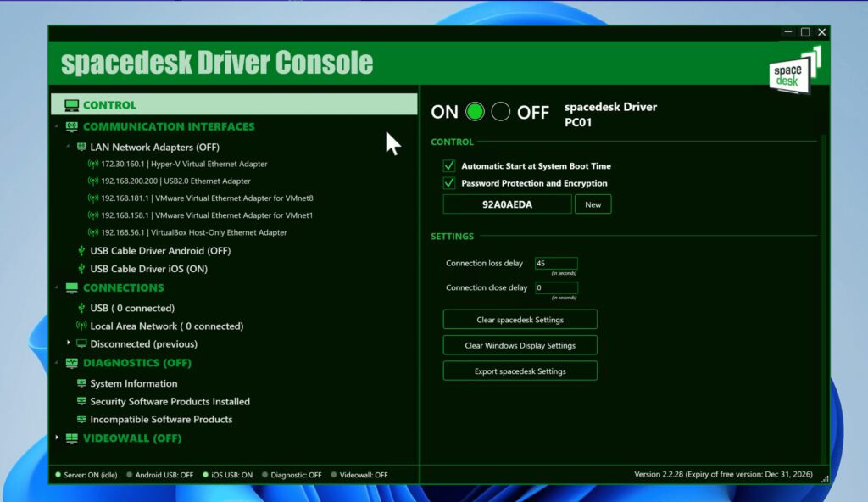The height and width of the screenshot is (502, 868).
Task: Click the window resize grip
Action: [x=825, y=479]
